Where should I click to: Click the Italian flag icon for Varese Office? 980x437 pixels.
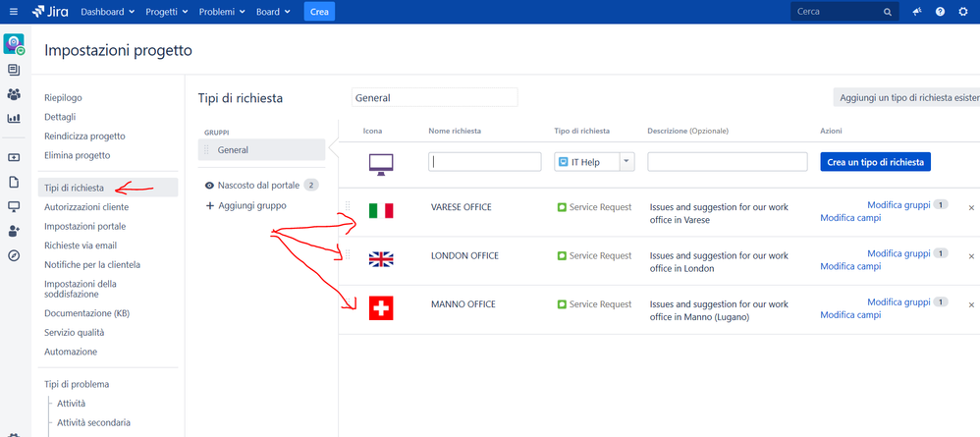(x=381, y=211)
